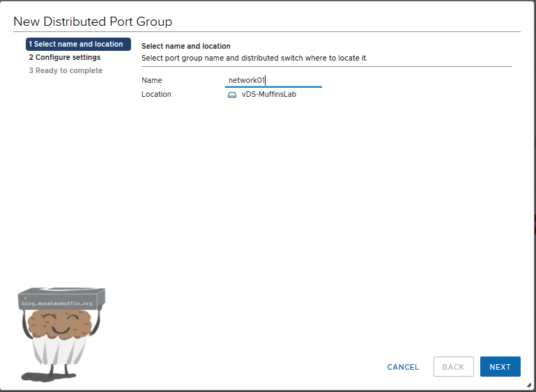Focus the Name field containing network01

pos(273,80)
